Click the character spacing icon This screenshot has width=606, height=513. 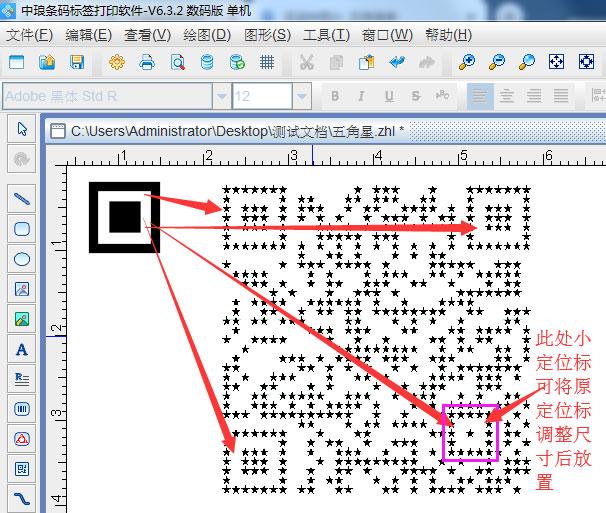443,96
